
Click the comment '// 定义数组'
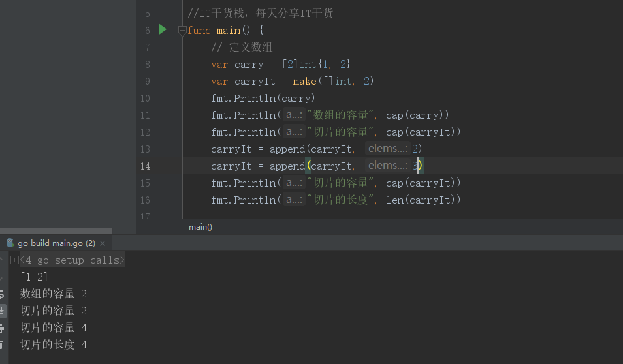tap(242, 47)
